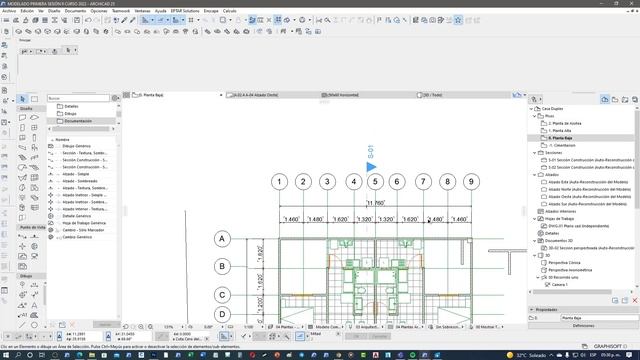Open Windows taskbar search
This screenshot has width=640, height=360.
[18, 355]
